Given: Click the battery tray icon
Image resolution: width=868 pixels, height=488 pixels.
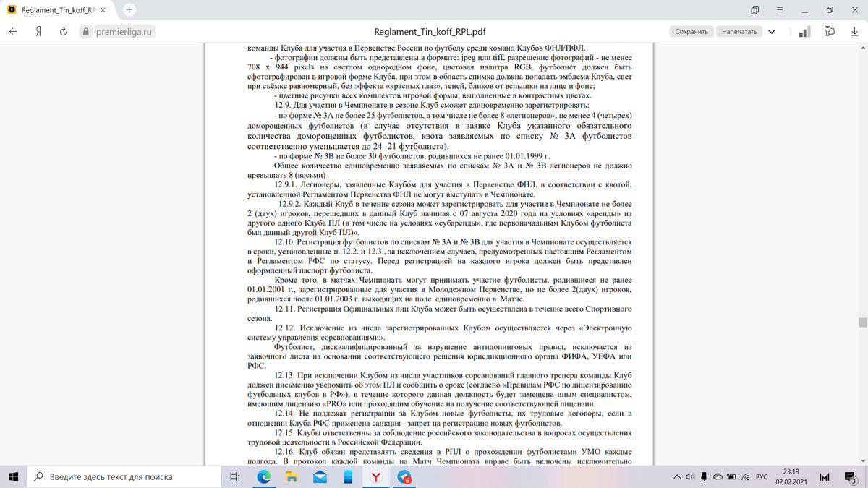Looking at the screenshot, I should click(x=731, y=477).
